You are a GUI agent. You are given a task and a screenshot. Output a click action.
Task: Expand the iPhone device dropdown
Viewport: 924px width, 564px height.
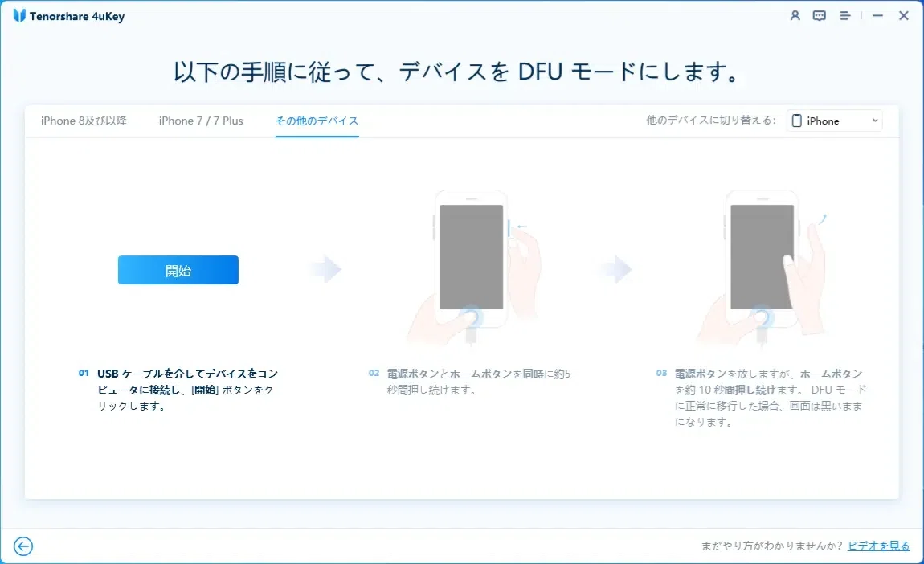[835, 121]
